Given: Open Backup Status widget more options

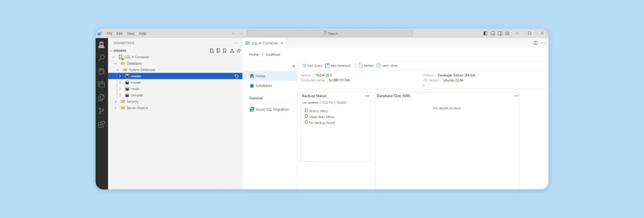Looking at the screenshot, I should (x=367, y=96).
